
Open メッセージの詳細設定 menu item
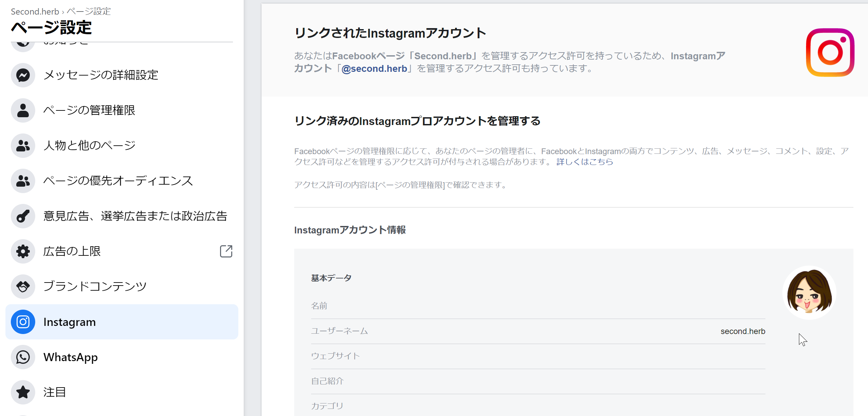click(122, 75)
